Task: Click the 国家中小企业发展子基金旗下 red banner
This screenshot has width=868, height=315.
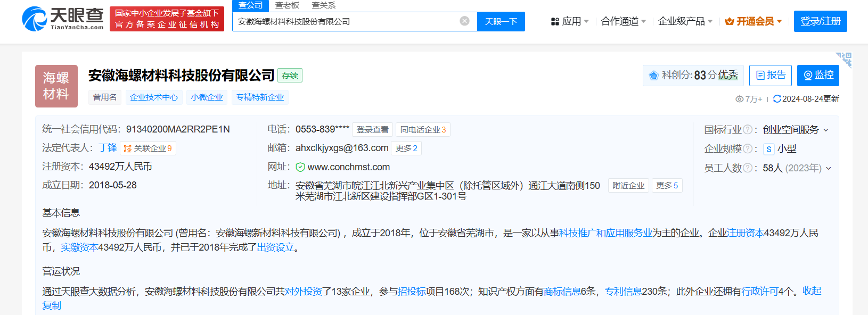Action: click(167, 19)
